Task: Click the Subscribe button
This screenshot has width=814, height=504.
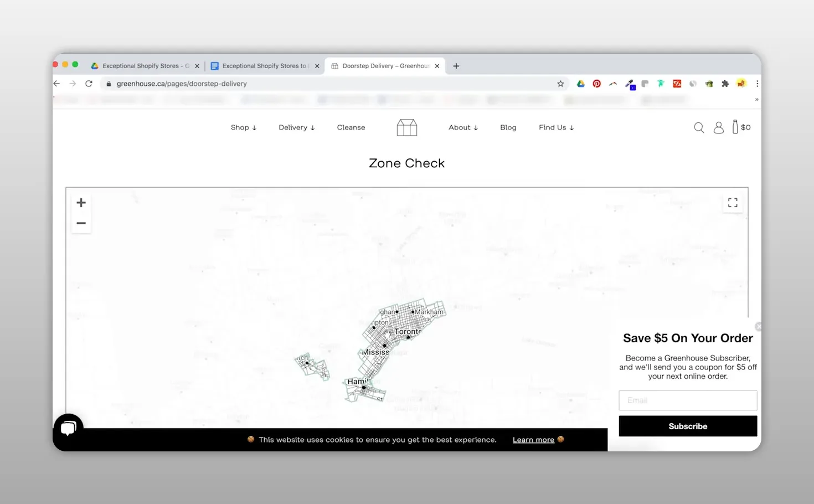Action: coord(688,426)
